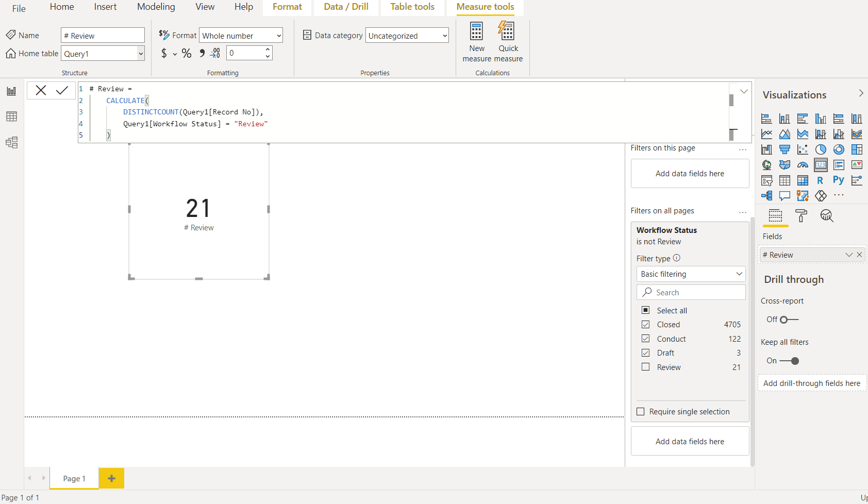The width and height of the screenshot is (868, 504).
Task: Turn on Cross-report drill through
Action: [x=789, y=320]
